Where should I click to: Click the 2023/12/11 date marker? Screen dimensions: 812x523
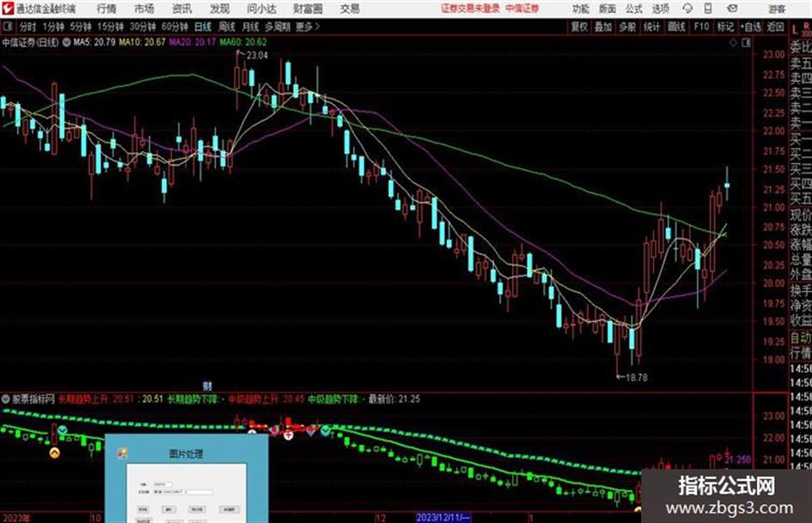click(443, 518)
